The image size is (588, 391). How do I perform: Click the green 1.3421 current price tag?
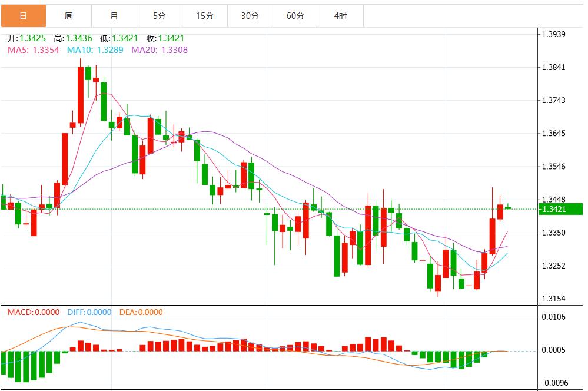560,209
